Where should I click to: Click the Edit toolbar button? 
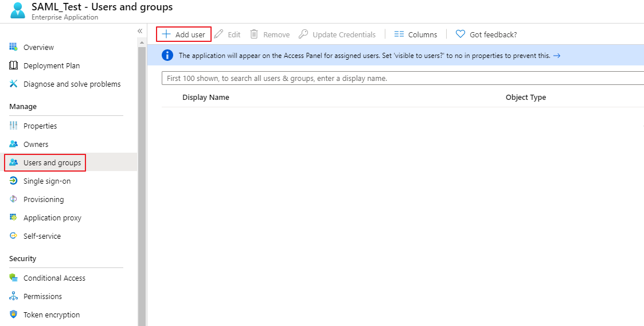point(228,34)
